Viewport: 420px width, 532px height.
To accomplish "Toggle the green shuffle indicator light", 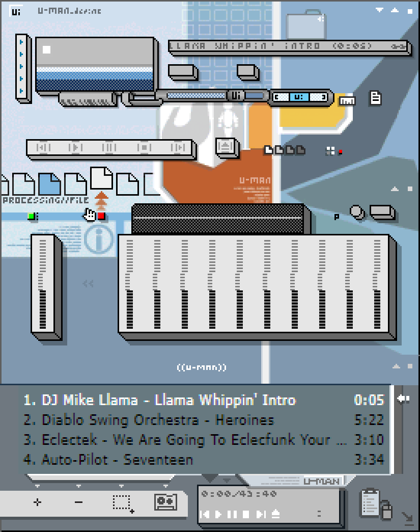I will pyautogui.click(x=32, y=216).
